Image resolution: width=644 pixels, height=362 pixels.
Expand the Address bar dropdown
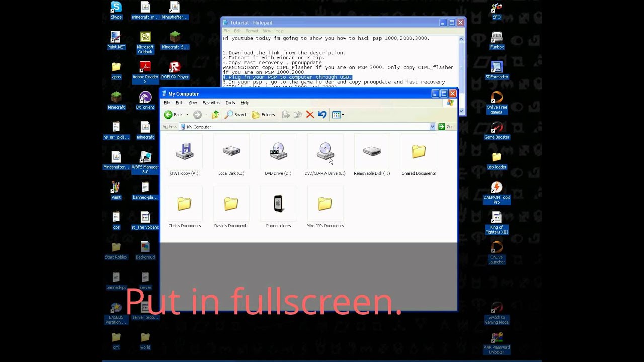pyautogui.click(x=432, y=127)
